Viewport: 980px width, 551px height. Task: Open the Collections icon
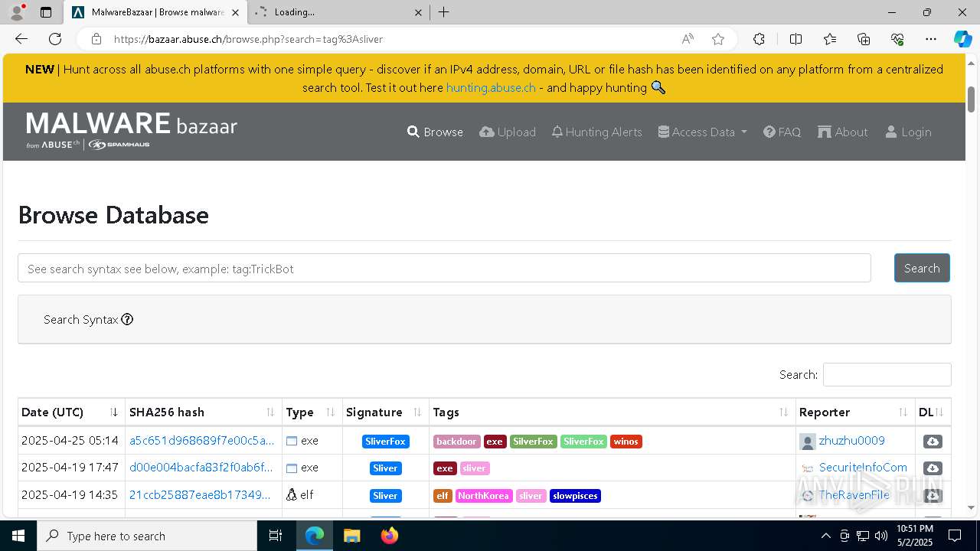pos(864,39)
